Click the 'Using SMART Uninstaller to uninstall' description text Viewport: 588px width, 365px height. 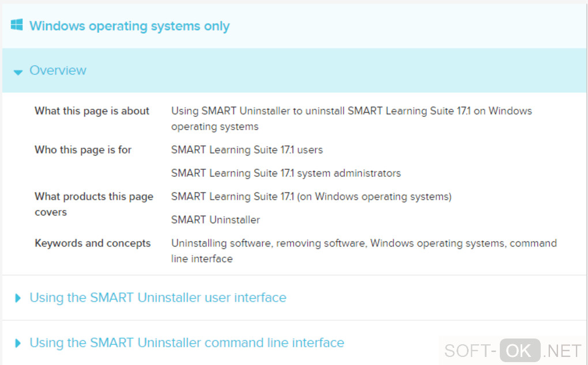[258, 111]
